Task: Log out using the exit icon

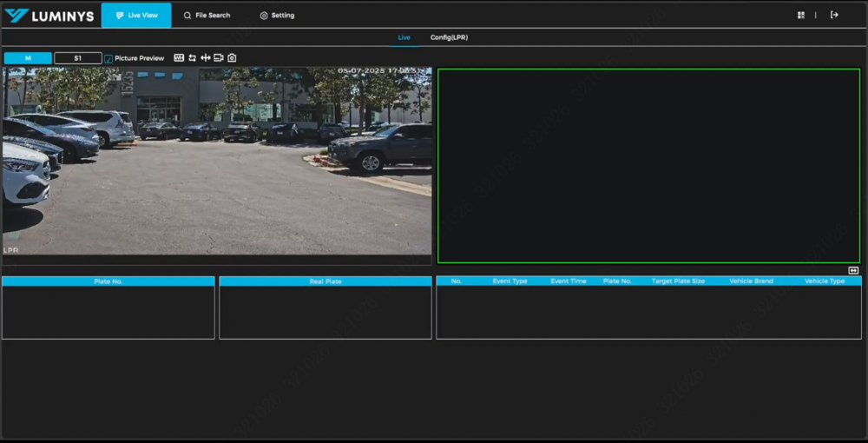Action: tap(834, 15)
